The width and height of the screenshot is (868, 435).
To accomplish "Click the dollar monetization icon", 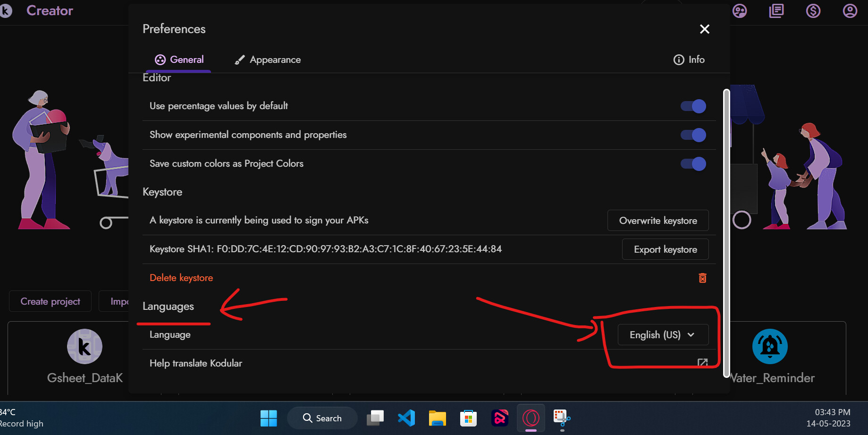I will (x=813, y=10).
